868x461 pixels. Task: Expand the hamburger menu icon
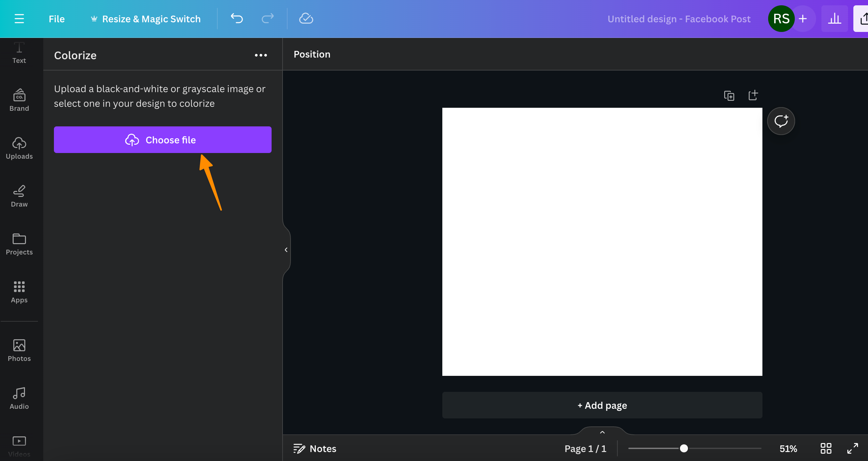point(19,18)
